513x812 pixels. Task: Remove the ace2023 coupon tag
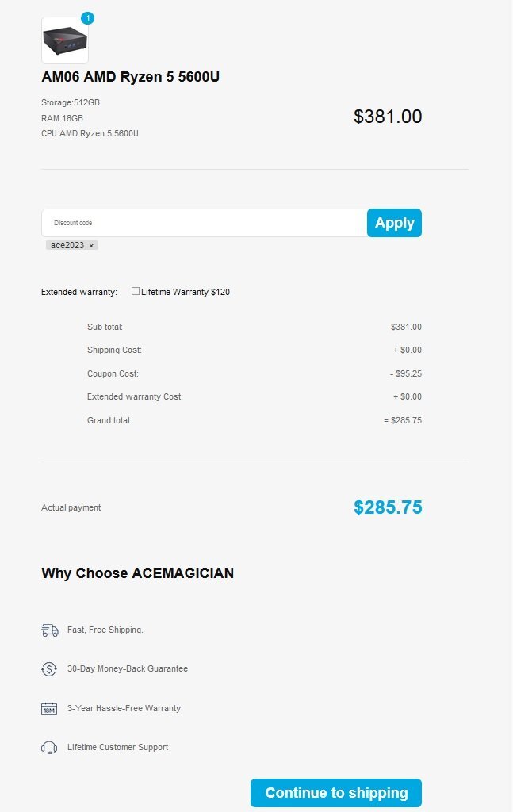click(91, 246)
